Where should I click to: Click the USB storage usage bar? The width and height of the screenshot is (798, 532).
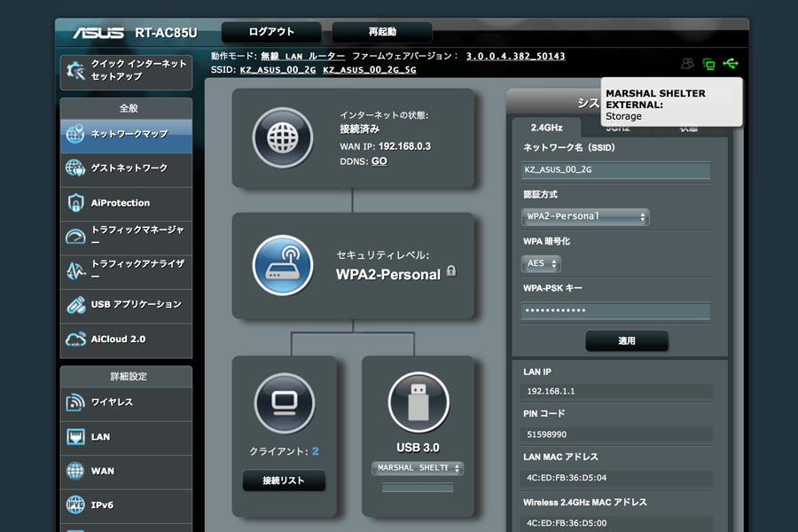click(x=418, y=488)
